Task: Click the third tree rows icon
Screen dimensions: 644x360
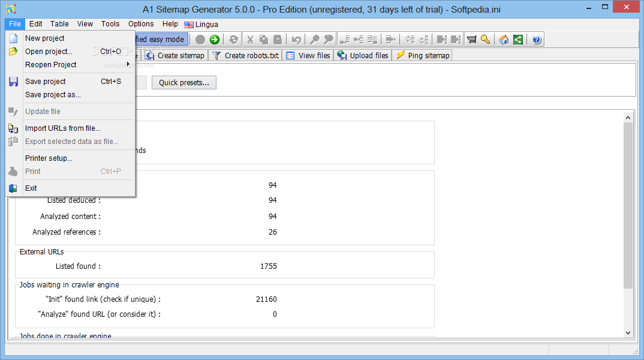Action: (372, 40)
